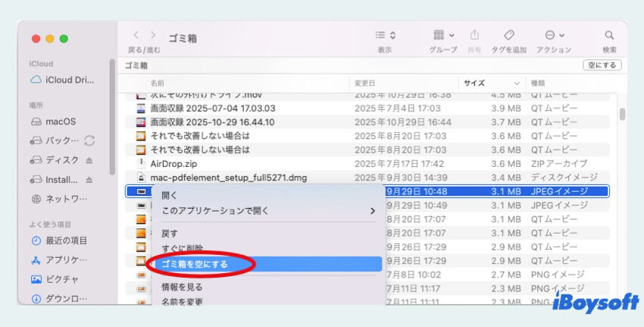Select 'ゴミ箱を空にする' in context menu
The height and width of the screenshot is (327, 644).
click(195, 264)
